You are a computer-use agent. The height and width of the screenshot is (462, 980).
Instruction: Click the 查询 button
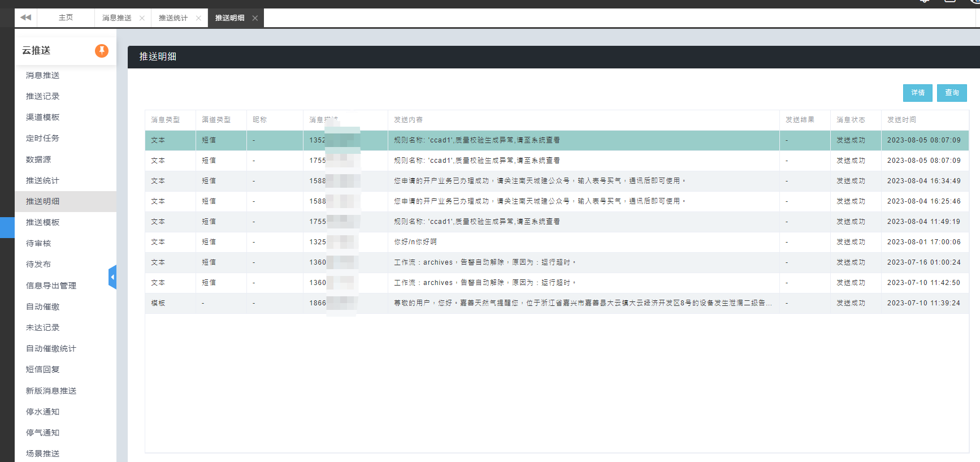(x=952, y=93)
